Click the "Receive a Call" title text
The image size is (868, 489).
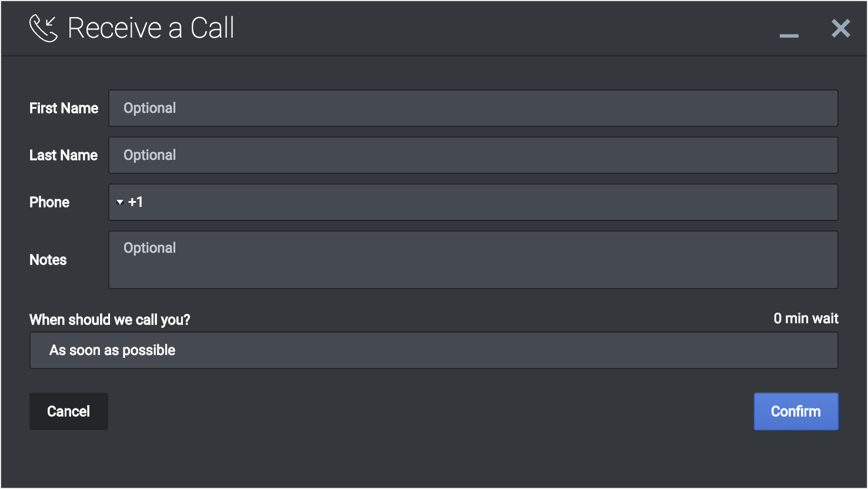coord(151,28)
